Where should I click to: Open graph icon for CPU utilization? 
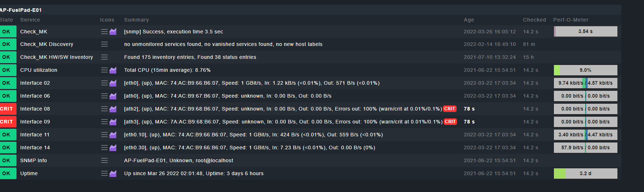pyautogui.click(x=113, y=70)
